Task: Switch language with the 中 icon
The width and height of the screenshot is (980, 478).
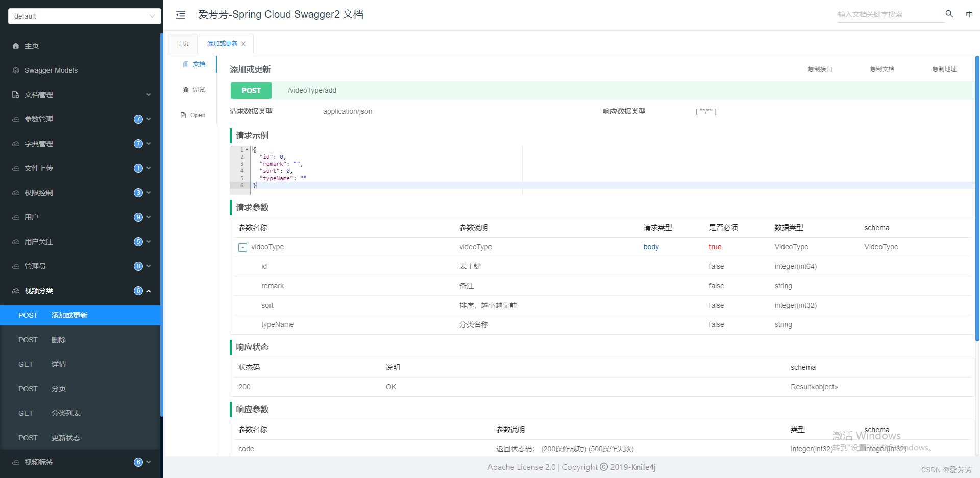Action: click(969, 14)
